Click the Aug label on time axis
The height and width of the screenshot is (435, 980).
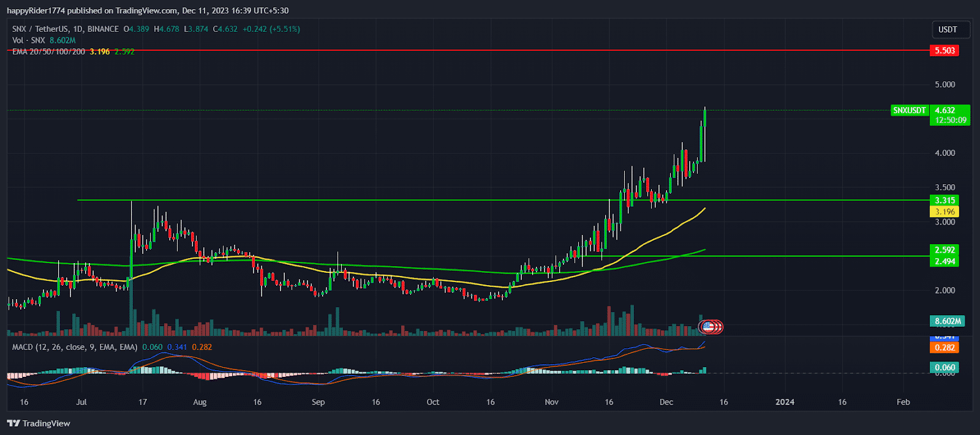(x=200, y=402)
